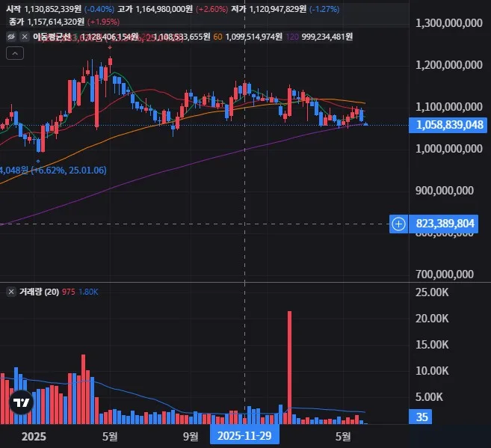Select the current price label 1,058,839,048

click(x=448, y=125)
